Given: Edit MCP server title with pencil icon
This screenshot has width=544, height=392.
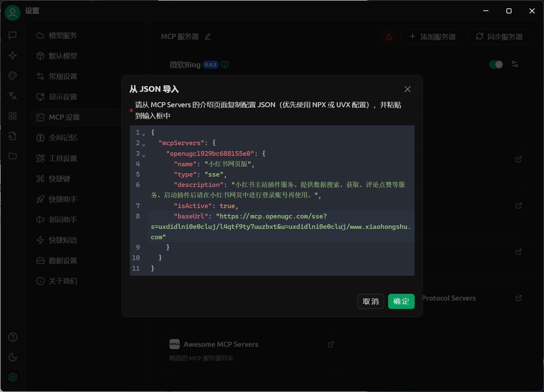Looking at the screenshot, I should [208, 37].
